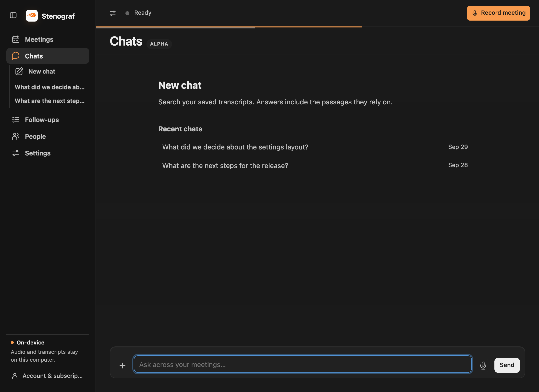The image size is (539, 392).
Task: Click the Ready status indicator
Action: tap(138, 13)
